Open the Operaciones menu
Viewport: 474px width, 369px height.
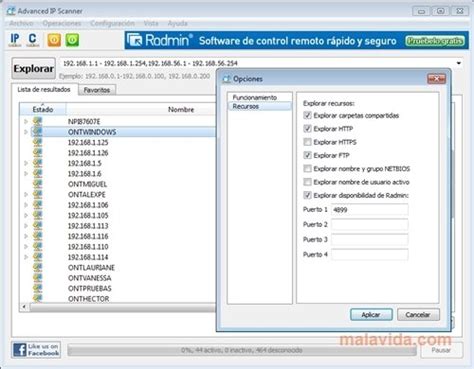[x=62, y=23]
